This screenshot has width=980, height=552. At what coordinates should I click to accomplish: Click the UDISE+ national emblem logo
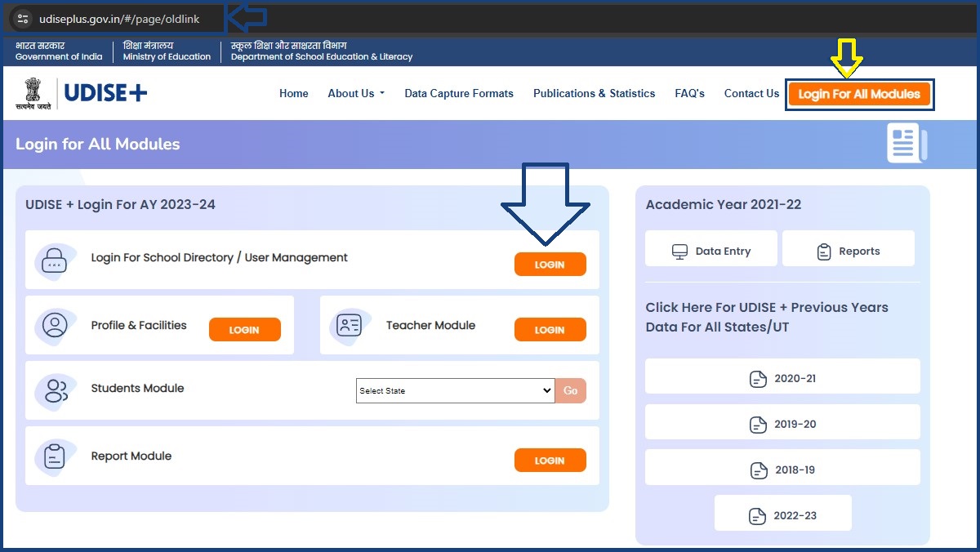point(34,91)
